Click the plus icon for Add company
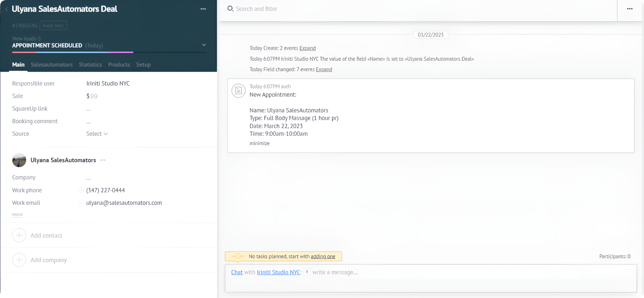The image size is (644, 298). [x=19, y=260]
